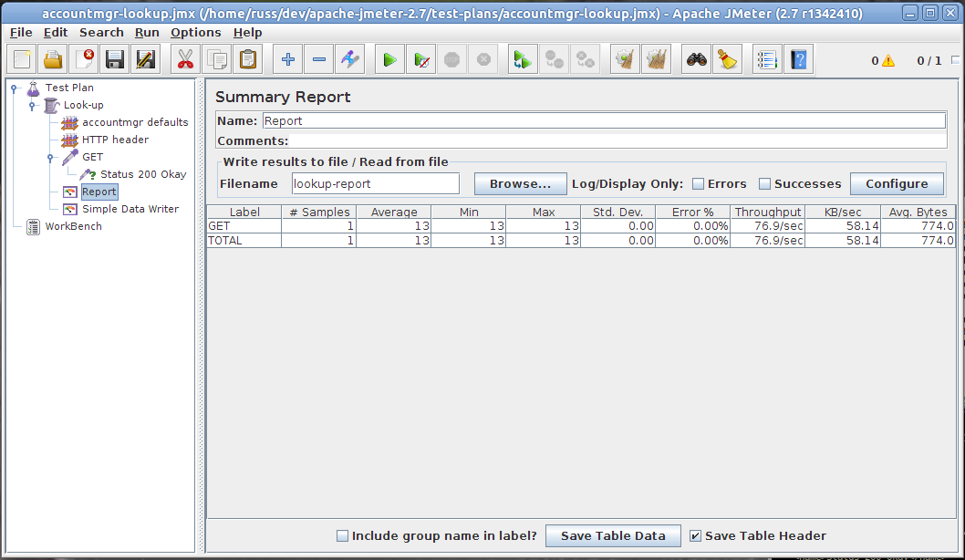Screen dimensions: 965x560
Task: Clear current results with single broom icon
Action: [x=626, y=59]
